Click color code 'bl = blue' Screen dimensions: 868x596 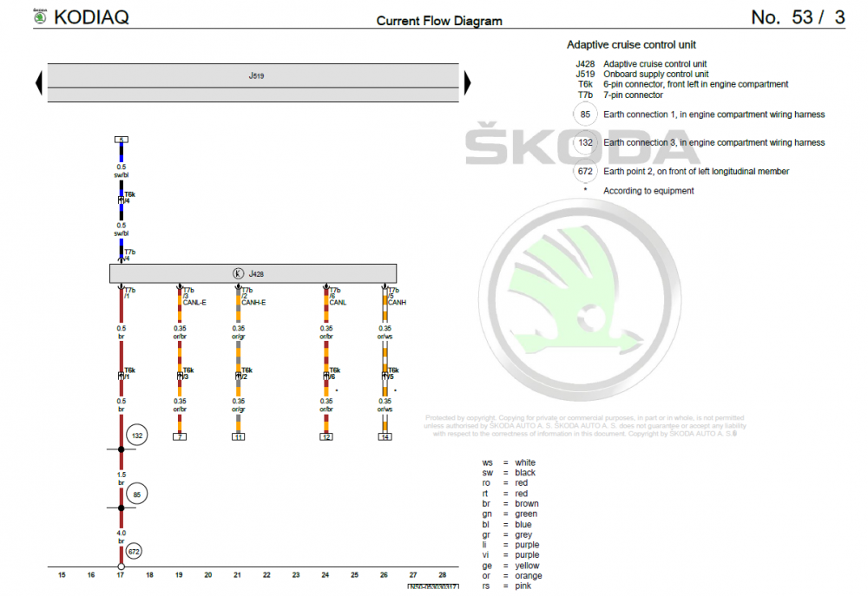(x=507, y=525)
